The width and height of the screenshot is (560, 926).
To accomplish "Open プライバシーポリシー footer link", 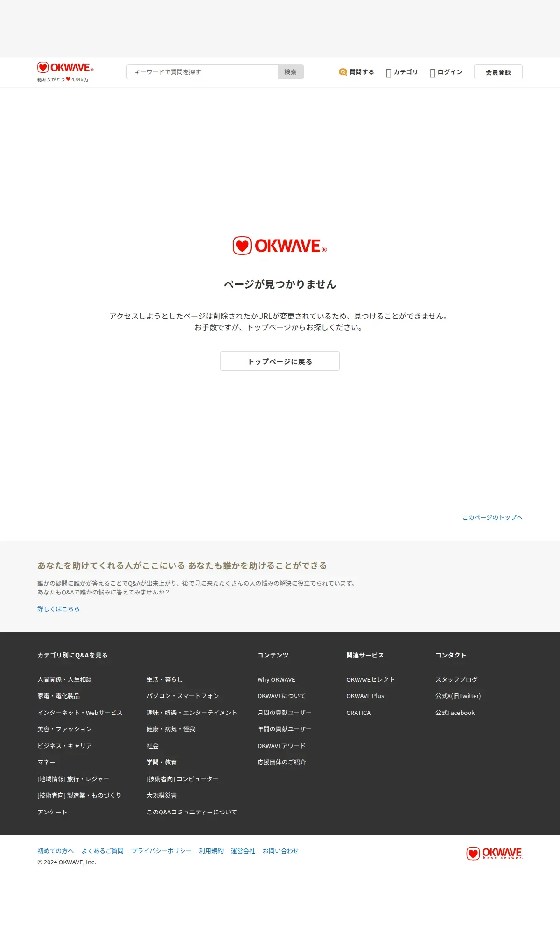I will tap(161, 851).
